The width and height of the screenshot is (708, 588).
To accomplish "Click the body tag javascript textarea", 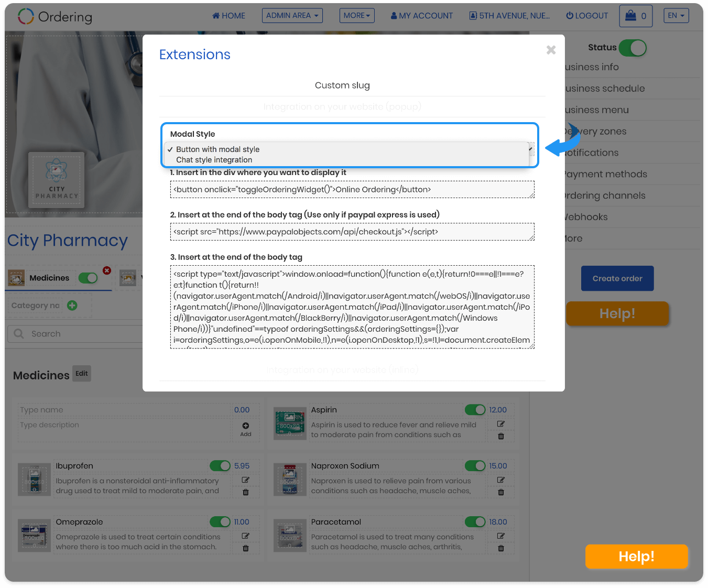I will (x=352, y=307).
